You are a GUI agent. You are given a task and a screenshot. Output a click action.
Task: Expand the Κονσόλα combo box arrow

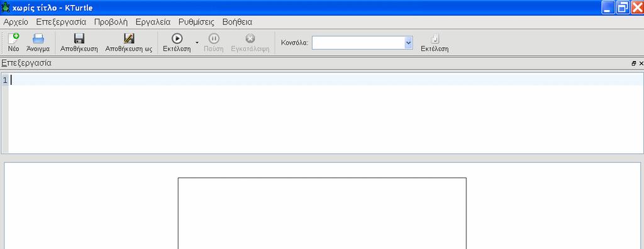(x=408, y=43)
